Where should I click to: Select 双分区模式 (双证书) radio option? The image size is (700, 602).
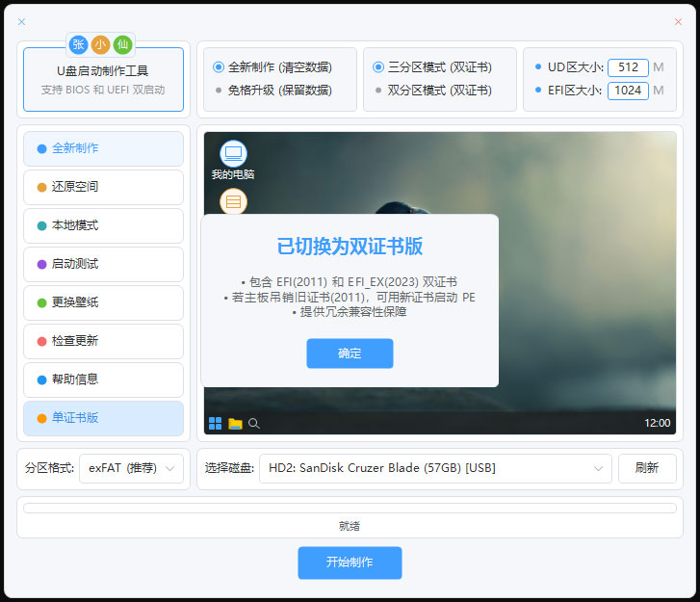(432, 91)
